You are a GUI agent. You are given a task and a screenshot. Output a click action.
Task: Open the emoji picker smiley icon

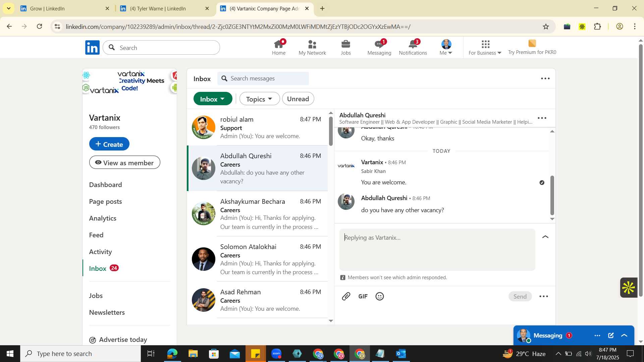(380, 296)
